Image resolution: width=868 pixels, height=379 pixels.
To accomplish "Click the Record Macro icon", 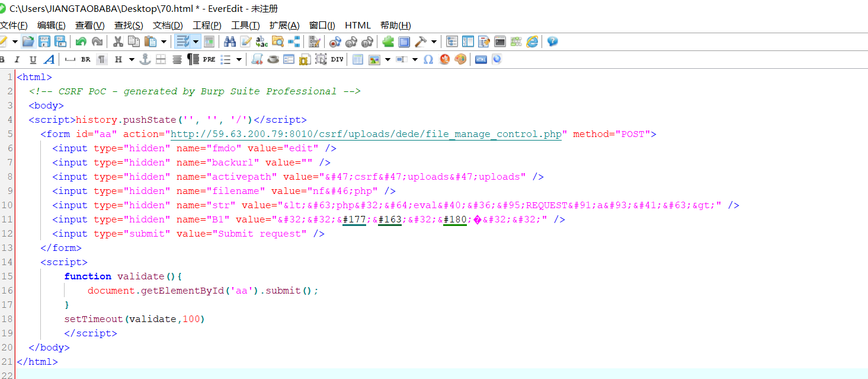I will point(335,42).
